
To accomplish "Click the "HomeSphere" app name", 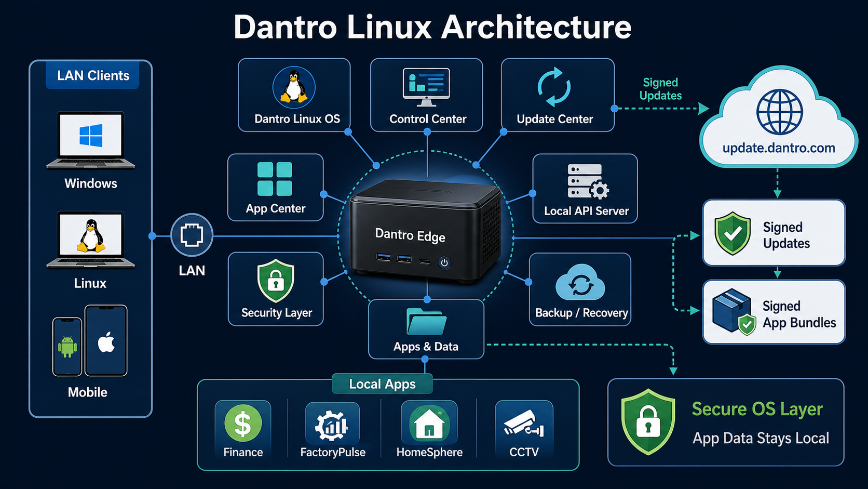I will coord(429,452).
